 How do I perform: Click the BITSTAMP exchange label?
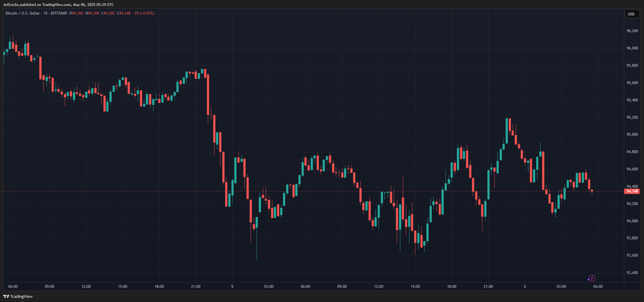coord(59,13)
